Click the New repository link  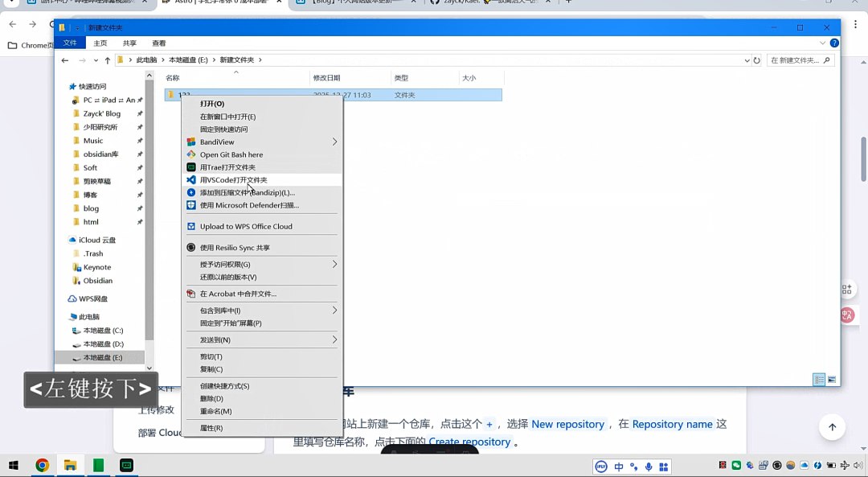567,424
